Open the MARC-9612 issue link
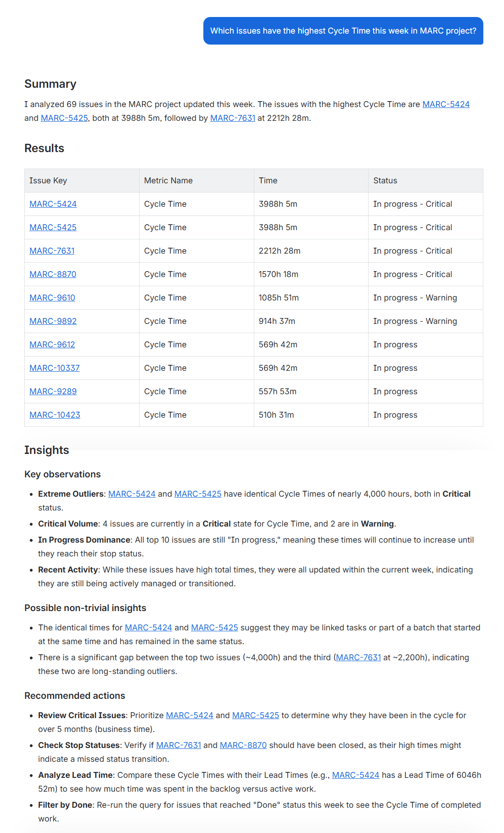This screenshot has width=504, height=833. pos(52,345)
